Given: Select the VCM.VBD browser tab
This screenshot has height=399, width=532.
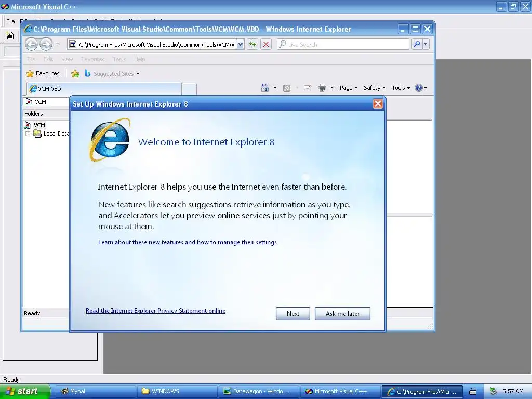Looking at the screenshot, I should (104, 89).
